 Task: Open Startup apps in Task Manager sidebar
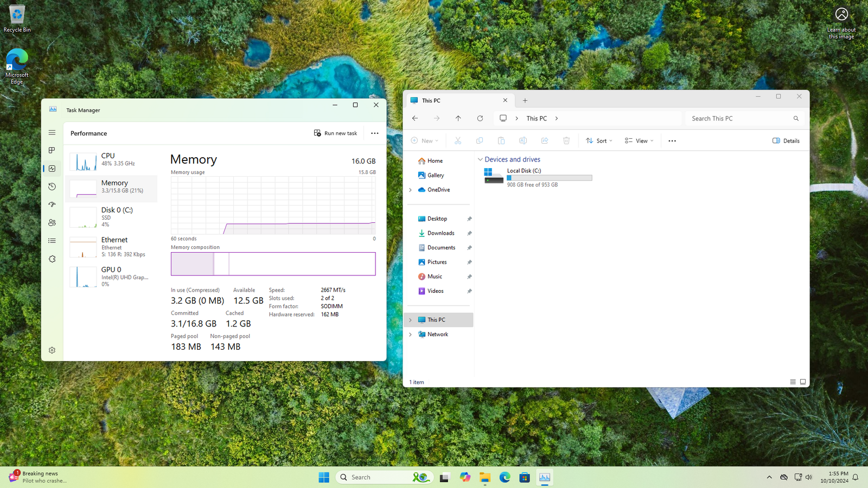(52, 204)
